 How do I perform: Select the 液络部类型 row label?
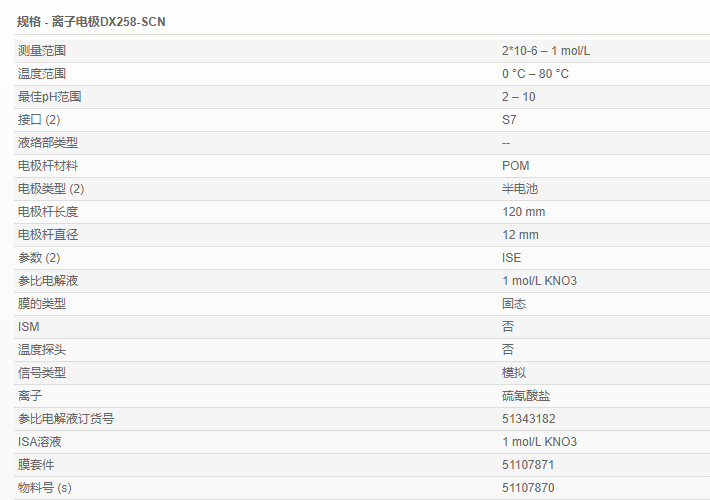[x=48, y=143]
